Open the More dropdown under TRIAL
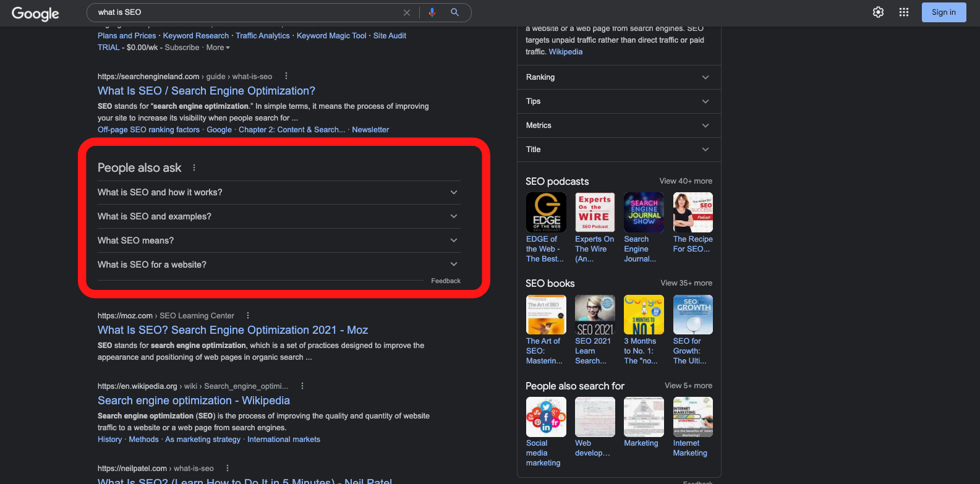This screenshot has width=980, height=484. [x=218, y=48]
